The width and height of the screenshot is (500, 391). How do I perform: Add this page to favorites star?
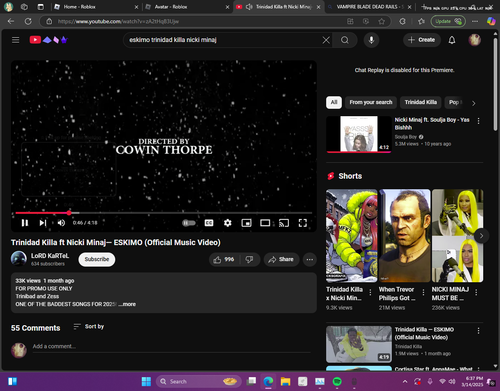(381, 21)
